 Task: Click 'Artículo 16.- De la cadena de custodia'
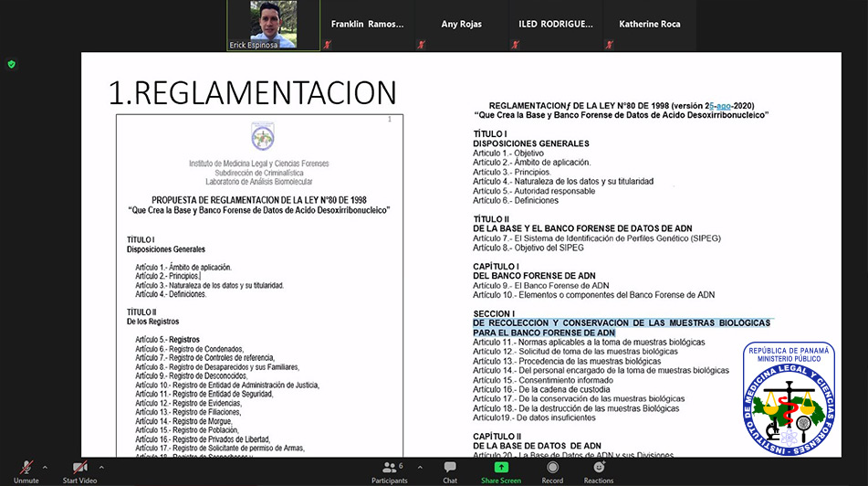tap(541, 389)
